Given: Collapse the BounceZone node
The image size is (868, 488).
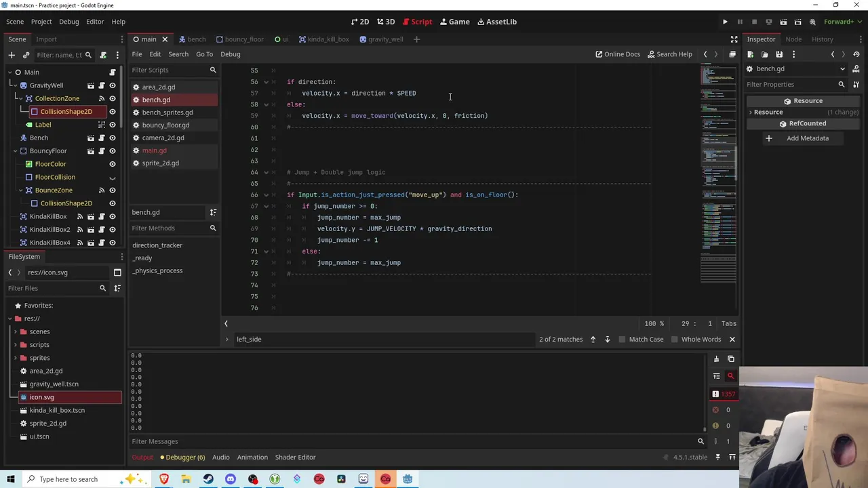Looking at the screenshot, I should coord(20,190).
